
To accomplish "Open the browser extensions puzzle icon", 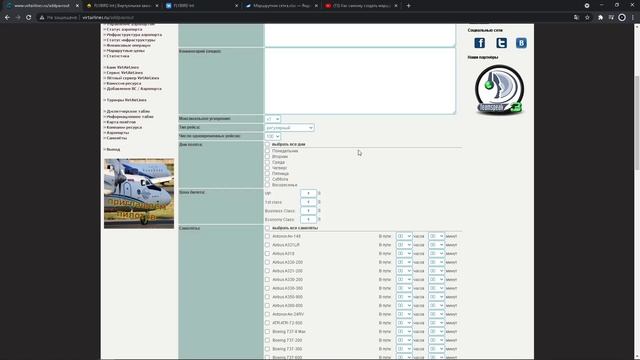I will [x=600, y=18].
